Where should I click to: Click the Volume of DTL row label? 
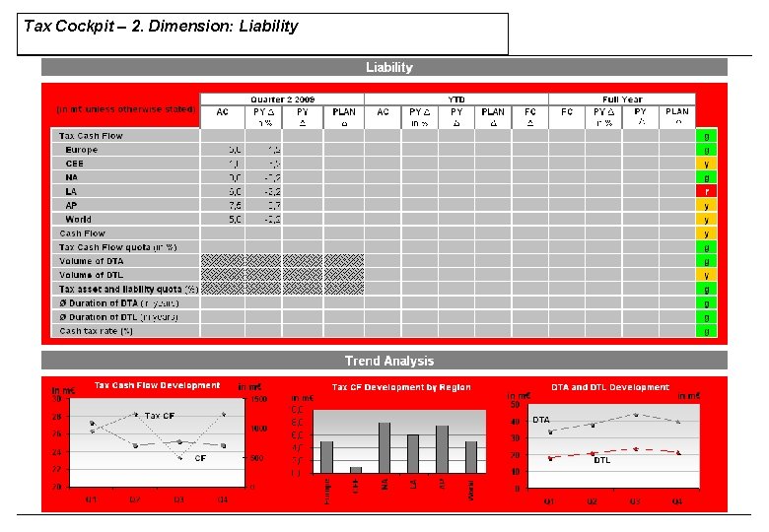pyautogui.click(x=92, y=275)
